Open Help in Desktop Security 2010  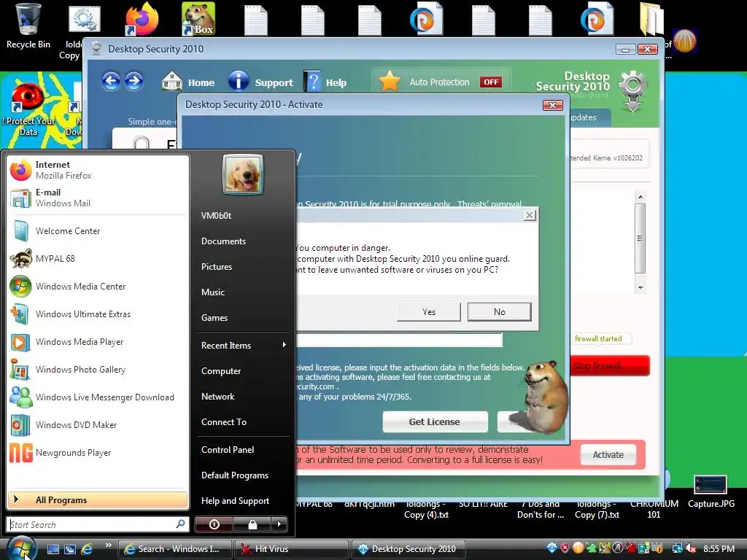click(x=326, y=82)
